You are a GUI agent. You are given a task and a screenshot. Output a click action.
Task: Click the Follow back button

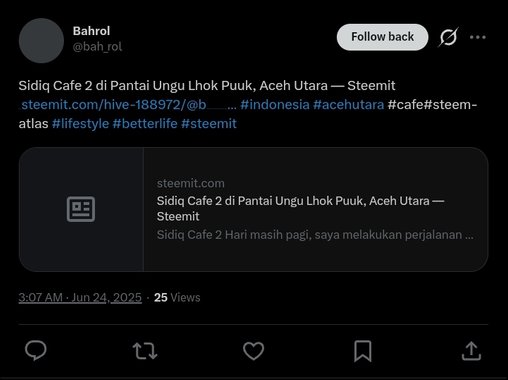[x=382, y=37]
